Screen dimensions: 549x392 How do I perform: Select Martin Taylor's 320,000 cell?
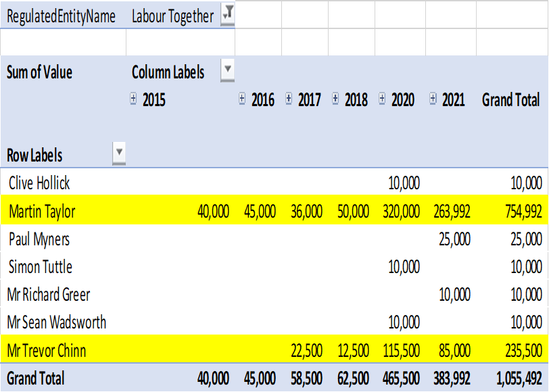tap(401, 212)
